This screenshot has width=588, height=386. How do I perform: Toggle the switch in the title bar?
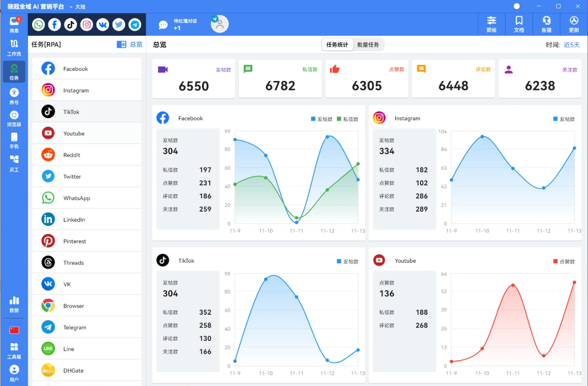click(519, 6)
